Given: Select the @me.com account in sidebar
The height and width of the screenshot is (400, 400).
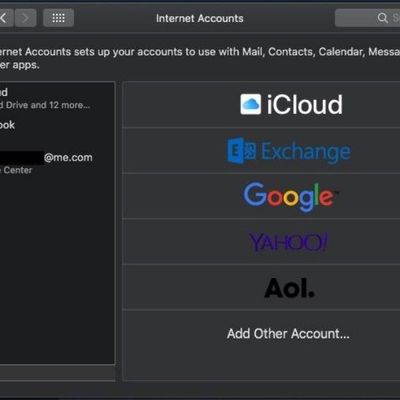Looking at the screenshot, I should pyautogui.click(x=57, y=163).
